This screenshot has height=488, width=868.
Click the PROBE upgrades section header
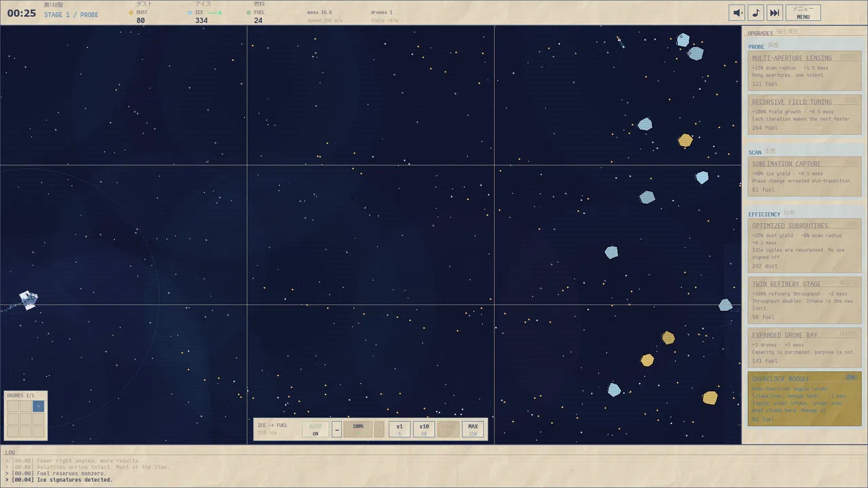[x=756, y=47]
